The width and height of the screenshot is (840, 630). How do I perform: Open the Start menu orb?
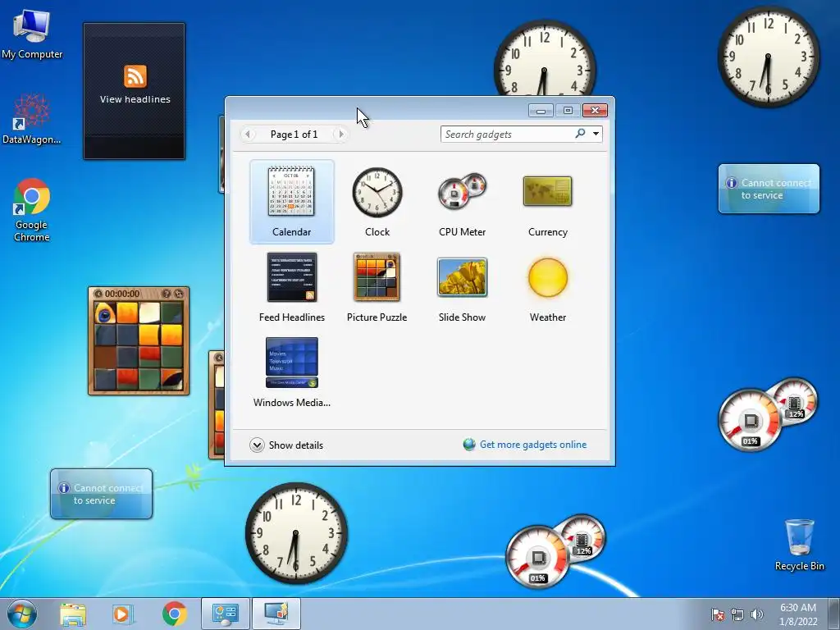coord(22,614)
